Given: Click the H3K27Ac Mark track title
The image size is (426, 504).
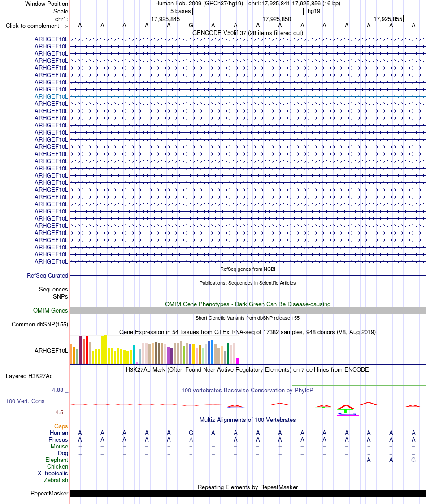Looking at the screenshot, I should (x=248, y=369).
